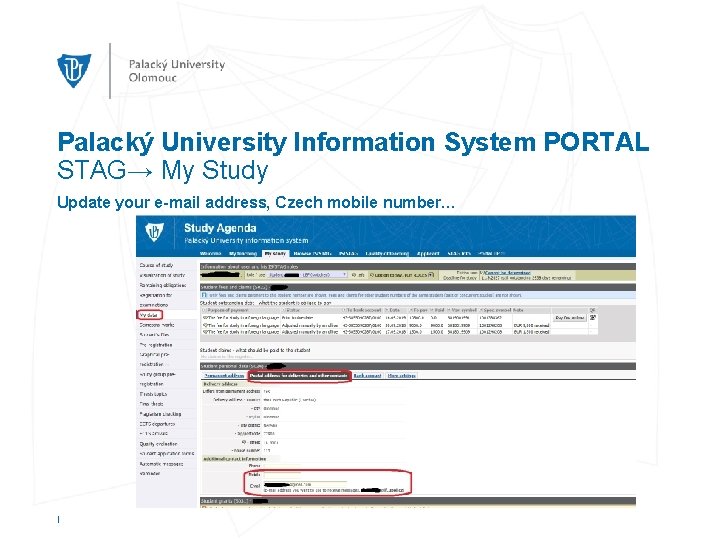Open Student's files in sidebar
The height and width of the screenshot is (539, 709).
pyautogui.click(x=154, y=335)
